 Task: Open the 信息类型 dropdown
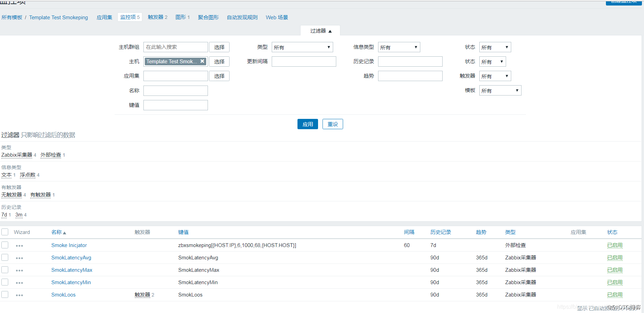click(x=399, y=47)
